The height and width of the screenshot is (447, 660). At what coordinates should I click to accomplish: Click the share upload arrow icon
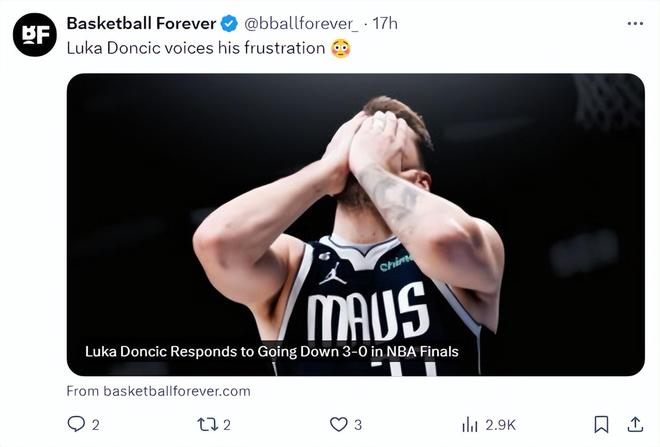(x=634, y=424)
